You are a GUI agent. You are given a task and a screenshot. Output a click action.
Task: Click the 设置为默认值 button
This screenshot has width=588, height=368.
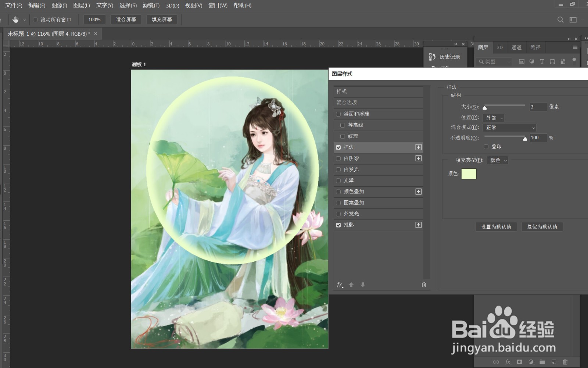[x=496, y=227]
